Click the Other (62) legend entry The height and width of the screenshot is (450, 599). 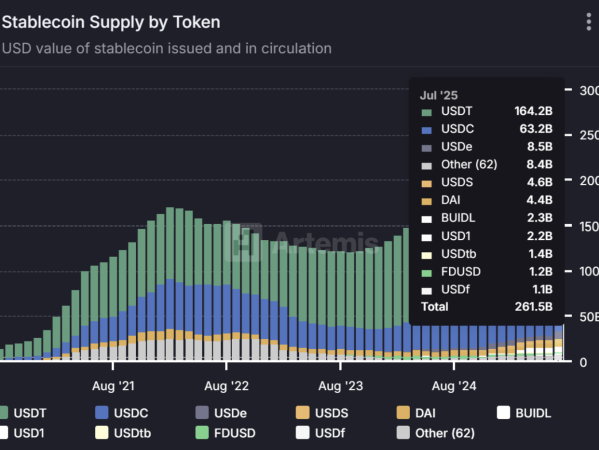click(436, 433)
